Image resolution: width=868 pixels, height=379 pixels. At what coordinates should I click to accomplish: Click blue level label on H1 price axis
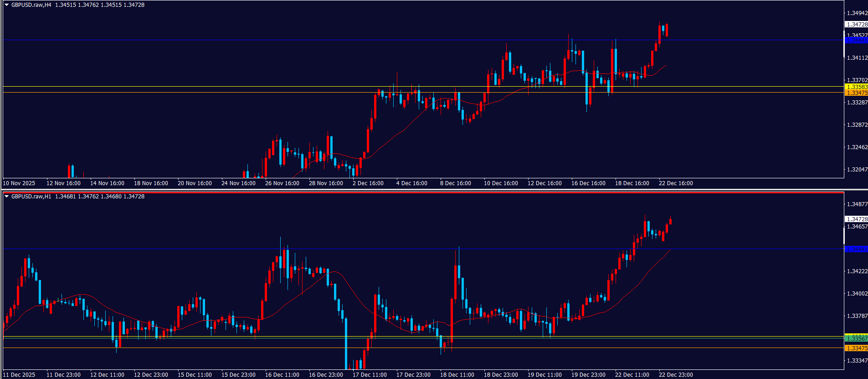click(856, 249)
